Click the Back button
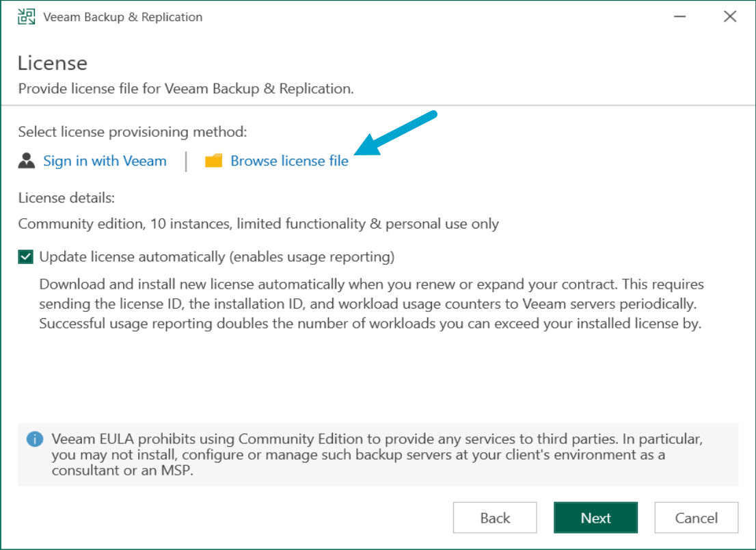Image resolution: width=756 pixels, height=550 pixels. click(495, 518)
